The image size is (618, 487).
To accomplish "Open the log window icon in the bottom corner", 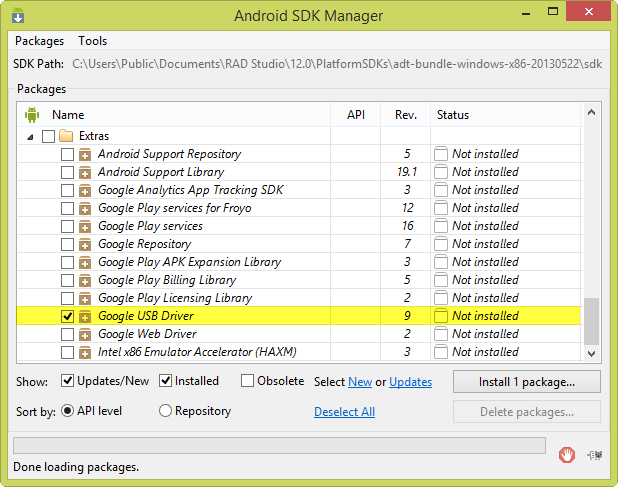I will 594,455.
